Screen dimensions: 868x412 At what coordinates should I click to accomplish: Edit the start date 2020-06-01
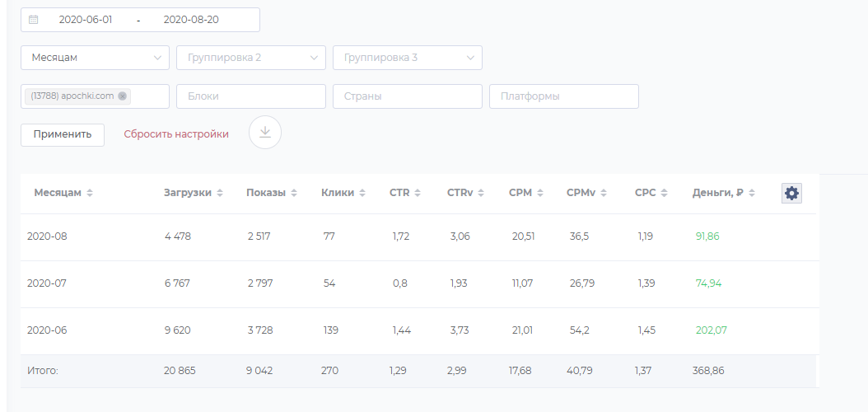(x=86, y=19)
